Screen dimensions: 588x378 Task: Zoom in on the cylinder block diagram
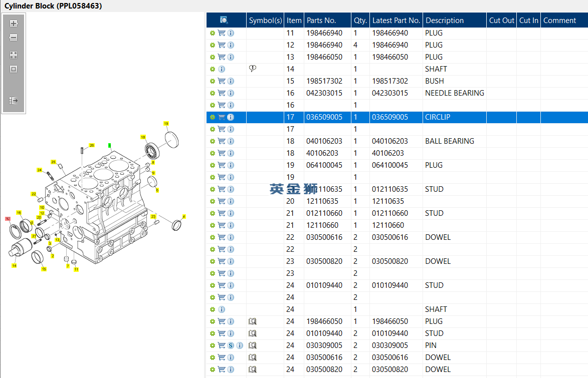pos(14,24)
